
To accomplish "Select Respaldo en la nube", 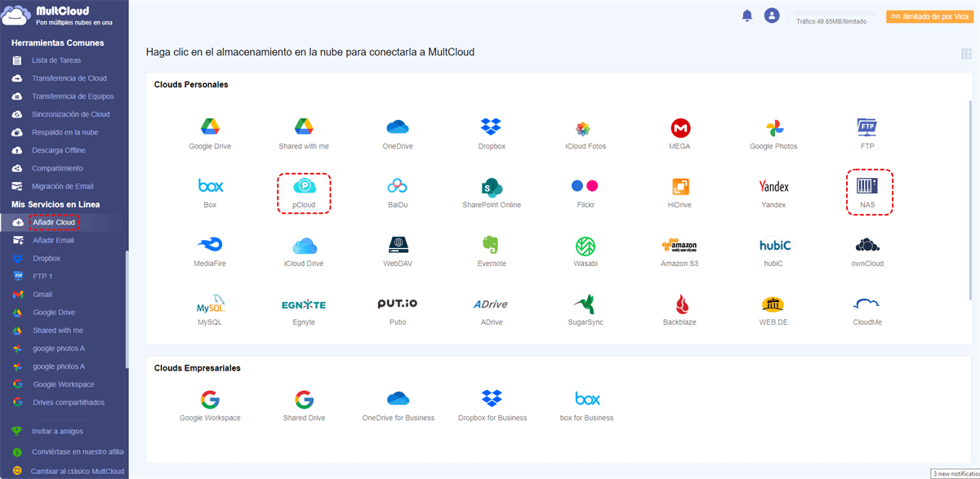I will tap(64, 132).
